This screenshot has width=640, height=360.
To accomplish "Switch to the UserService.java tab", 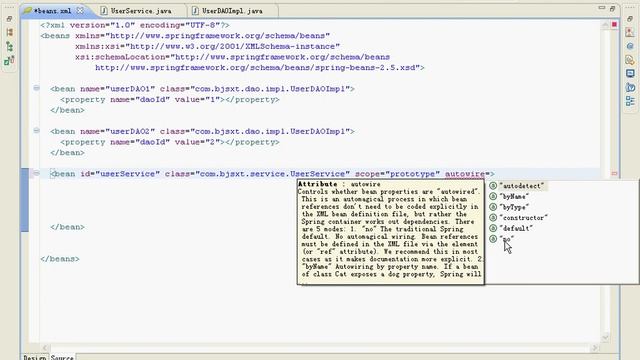I will 141,11.
